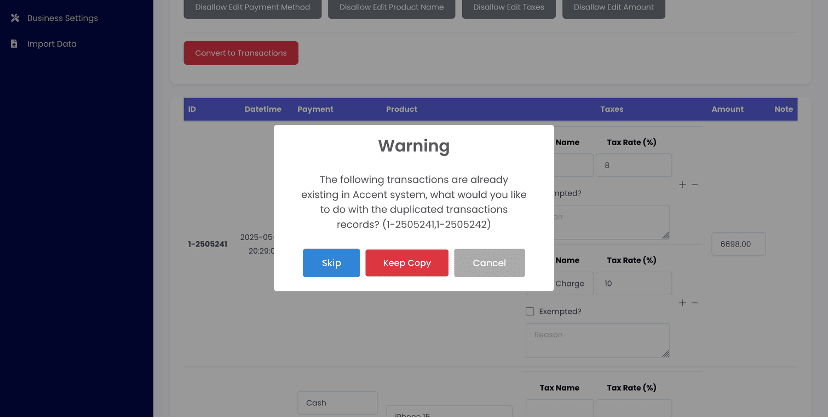828x418 pixels.
Task: Toggle Disallow Edit Product Name
Action: [392, 8]
